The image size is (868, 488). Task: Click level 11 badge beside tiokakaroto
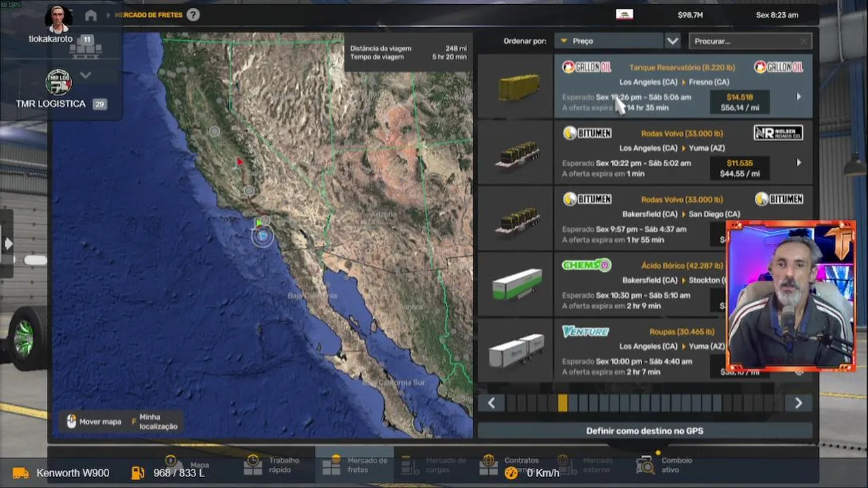click(x=87, y=39)
